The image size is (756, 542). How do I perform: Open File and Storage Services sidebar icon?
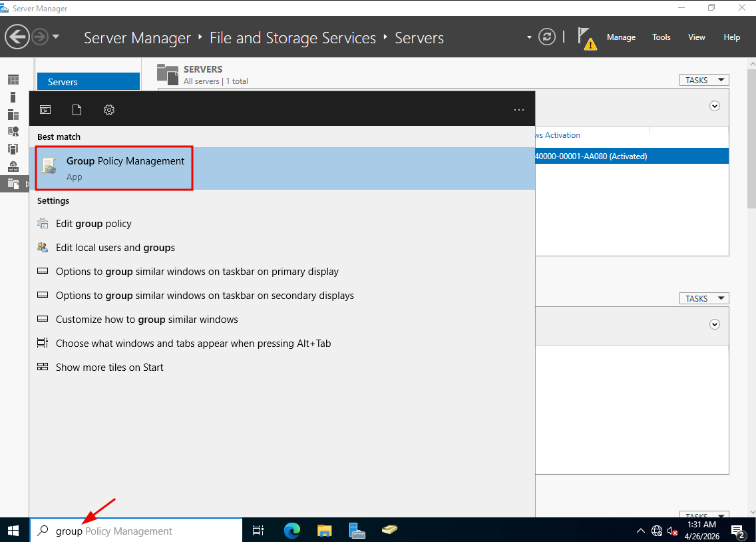coord(13,184)
